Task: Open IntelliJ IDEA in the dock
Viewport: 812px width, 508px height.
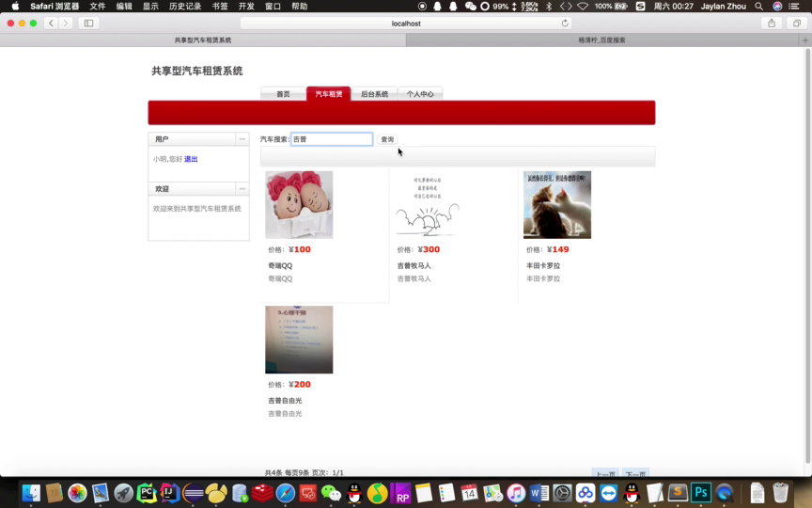Action: pyautogui.click(x=169, y=493)
